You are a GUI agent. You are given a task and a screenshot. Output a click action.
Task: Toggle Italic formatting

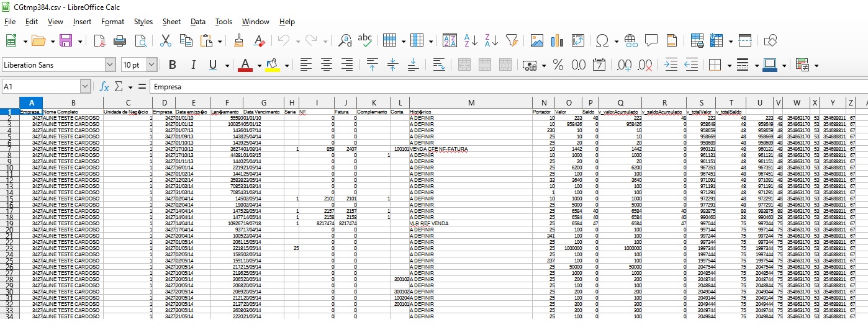click(x=193, y=65)
